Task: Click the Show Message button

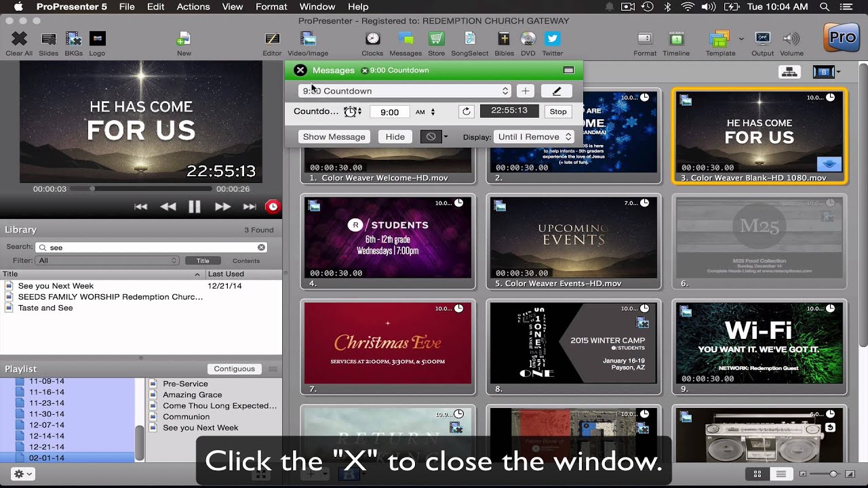Action: click(334, 137)
